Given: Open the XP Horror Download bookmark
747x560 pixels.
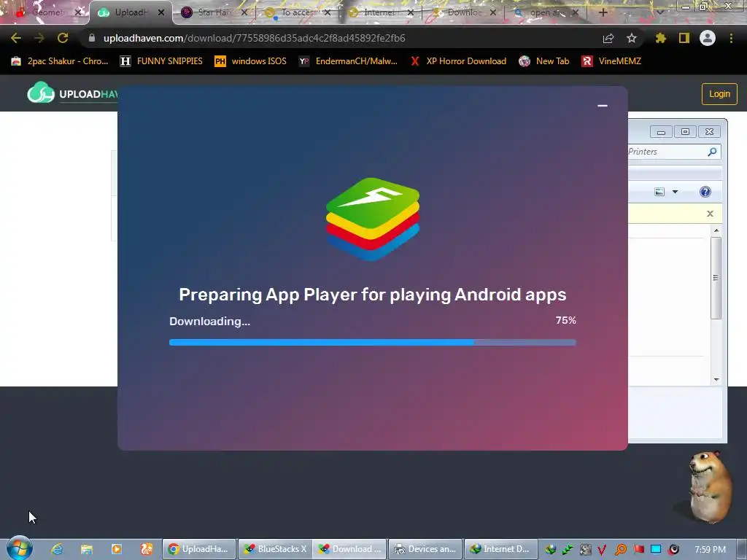Looking at the screenshot, I should point(458,61).
